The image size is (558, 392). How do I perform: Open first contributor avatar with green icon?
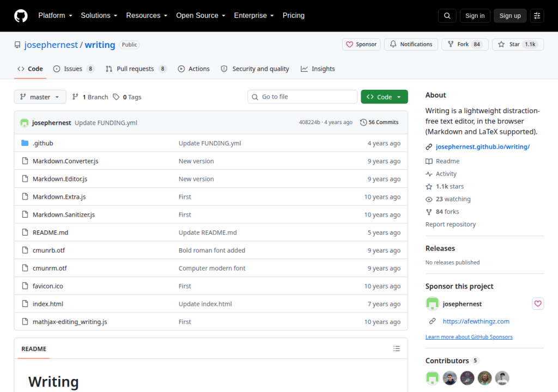432,378
